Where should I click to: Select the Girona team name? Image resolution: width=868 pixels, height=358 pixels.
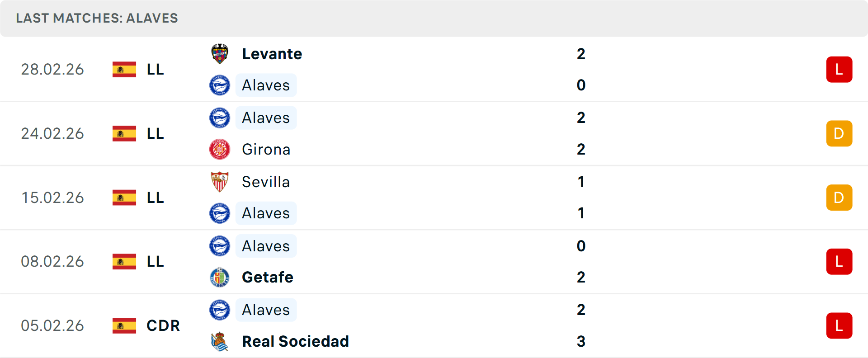266,149
